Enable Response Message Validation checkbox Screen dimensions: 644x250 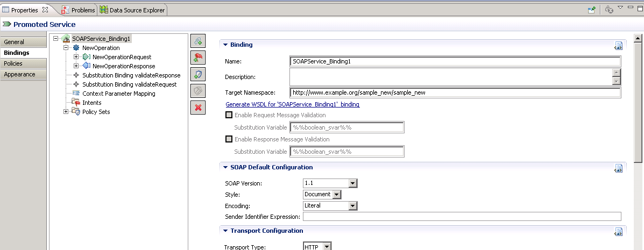pos(229,139)
